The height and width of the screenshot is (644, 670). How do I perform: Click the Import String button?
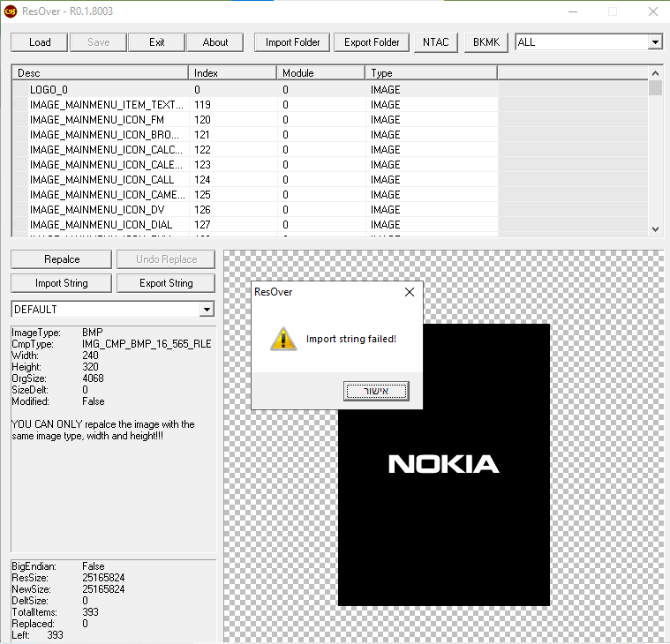pyautogui.click(x=62, y=283)
